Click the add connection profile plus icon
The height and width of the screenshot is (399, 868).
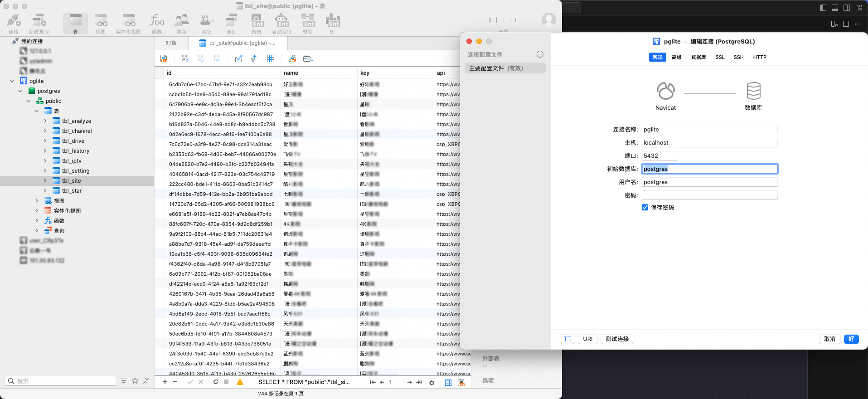(x=540, y=54)
